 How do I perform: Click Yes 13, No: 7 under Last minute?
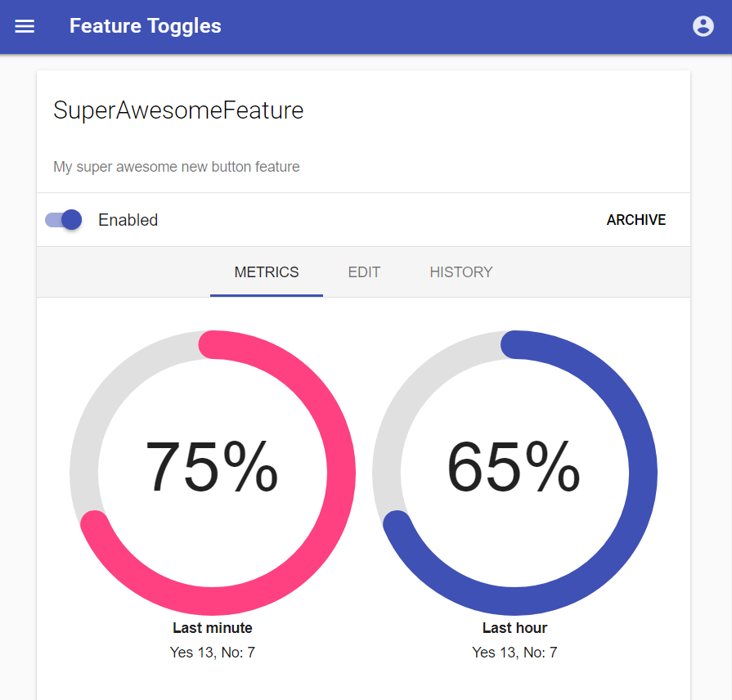pyautogui.click(x=213, y=652)
